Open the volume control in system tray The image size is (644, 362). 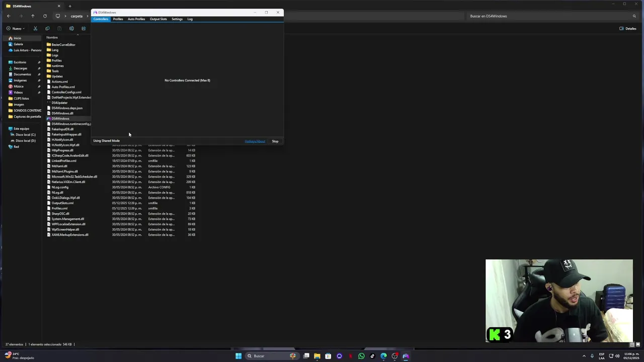pyautogui.click(x=617, y=356)
